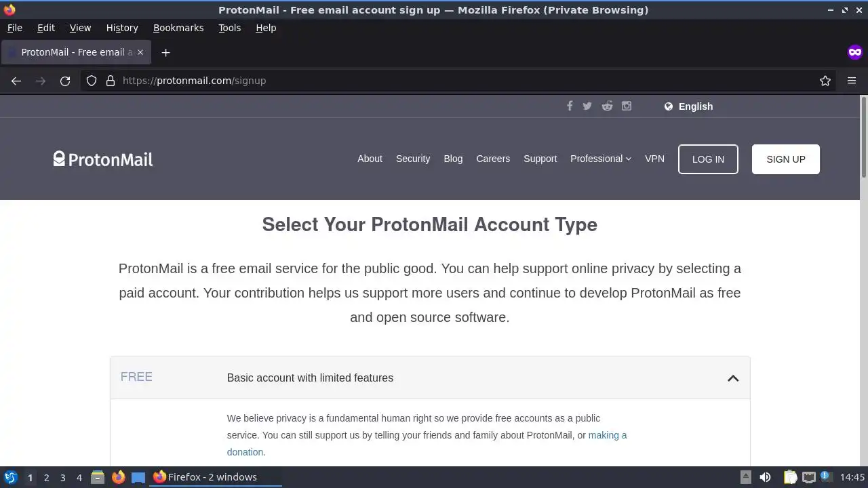868x488 pixels.
Task: Open ProtonMail's Facebook page icon
Action: click(x=570, y=106)
